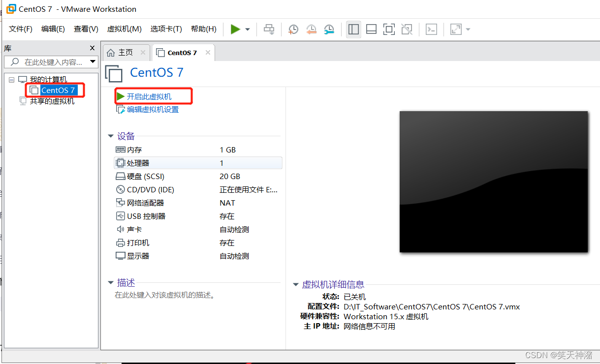Show the console view

tap(431, 30)
